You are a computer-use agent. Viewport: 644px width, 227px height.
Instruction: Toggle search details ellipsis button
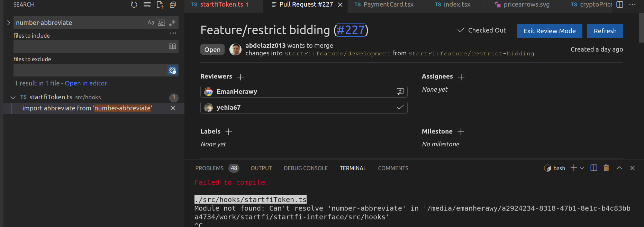(x=173, y=33)
